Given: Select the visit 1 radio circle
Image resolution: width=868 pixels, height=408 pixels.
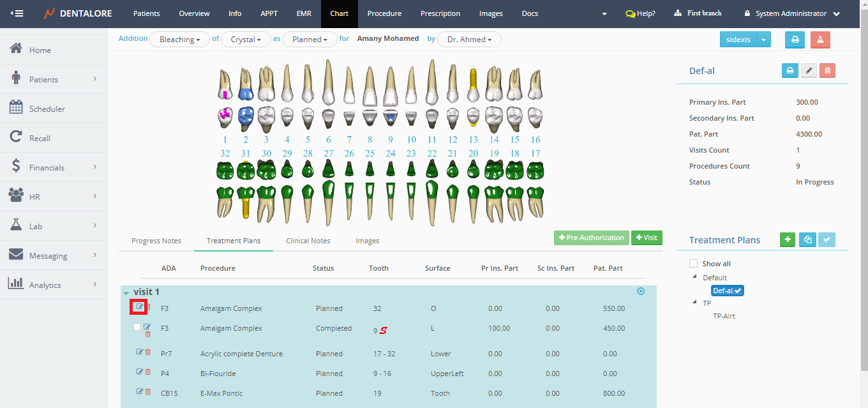Looking at the screenshot, I should coord(641,291).
